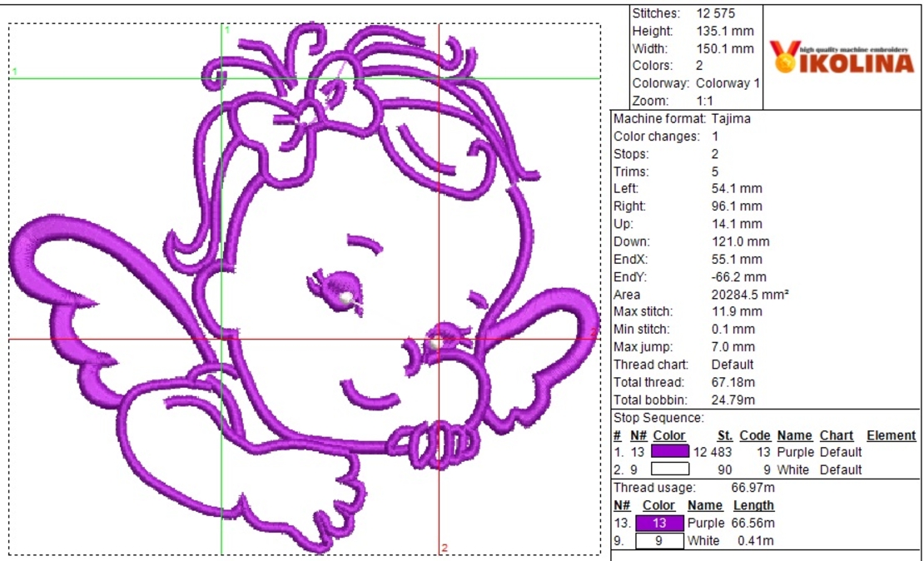
Task: Click the Total bobbin value 24.79m
Action: 733,400
